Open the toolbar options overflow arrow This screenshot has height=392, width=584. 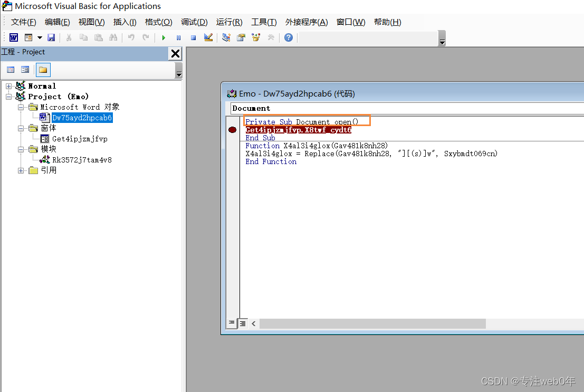442,39
